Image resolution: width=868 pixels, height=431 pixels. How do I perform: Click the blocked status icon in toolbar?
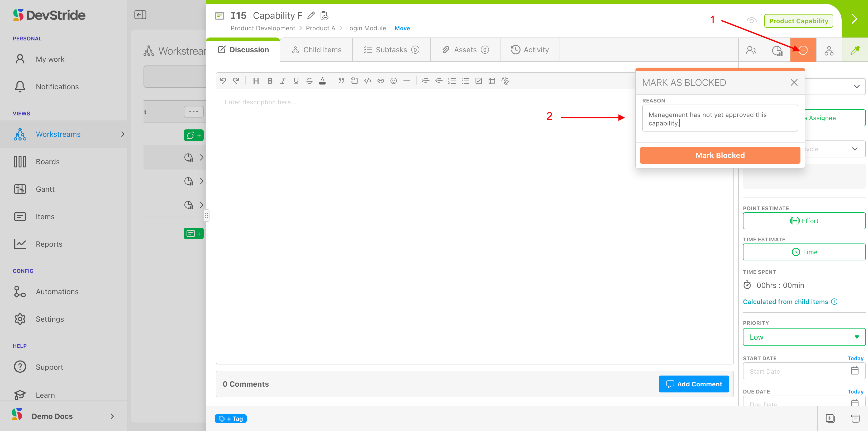click(x=803, y=50)
